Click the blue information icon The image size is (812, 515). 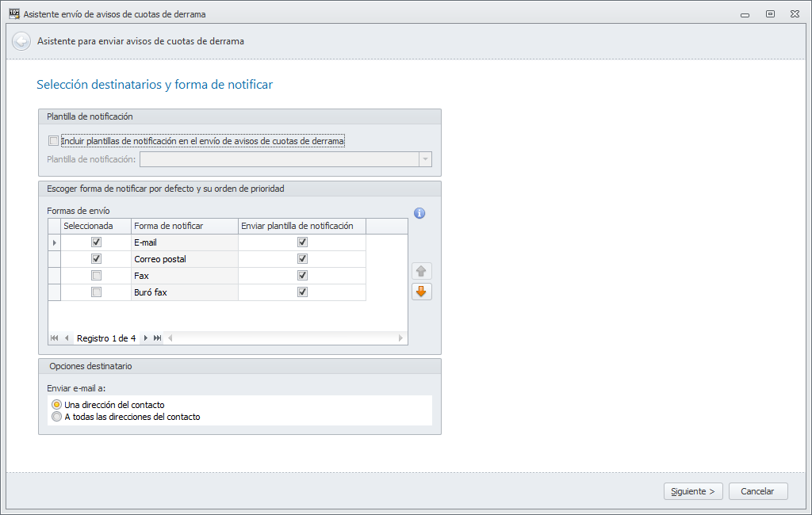coord(420,213)
